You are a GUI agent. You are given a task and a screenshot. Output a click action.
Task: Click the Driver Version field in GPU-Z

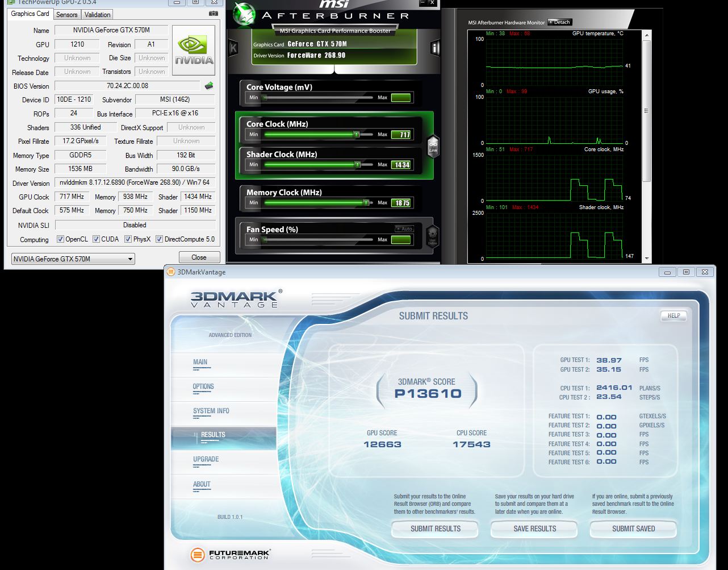[135, 183]
